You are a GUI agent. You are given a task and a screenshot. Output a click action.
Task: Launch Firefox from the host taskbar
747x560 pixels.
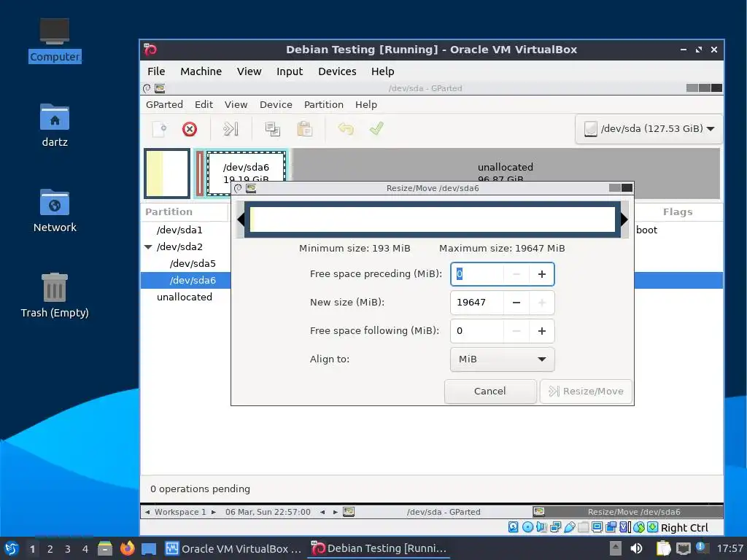coord(127,548)
